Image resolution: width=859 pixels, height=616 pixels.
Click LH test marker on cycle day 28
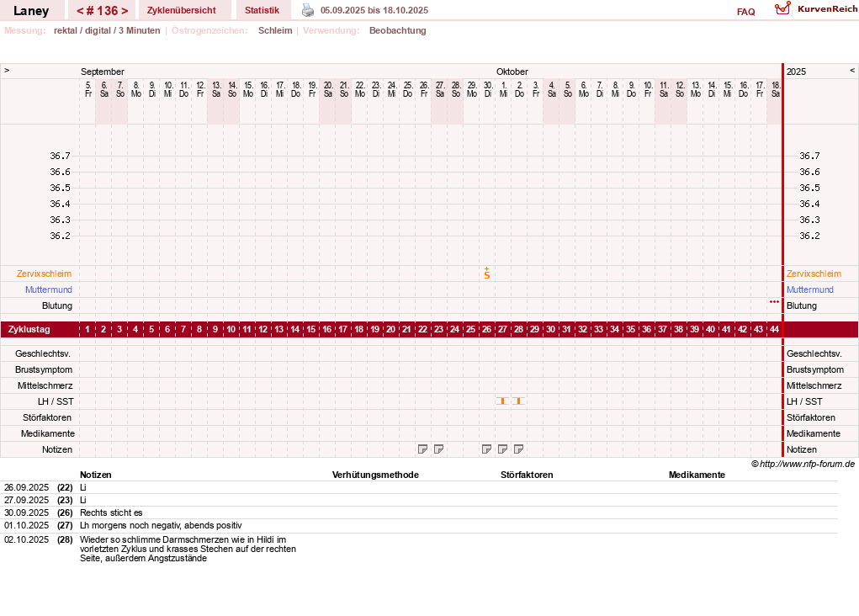click(518, 401)
